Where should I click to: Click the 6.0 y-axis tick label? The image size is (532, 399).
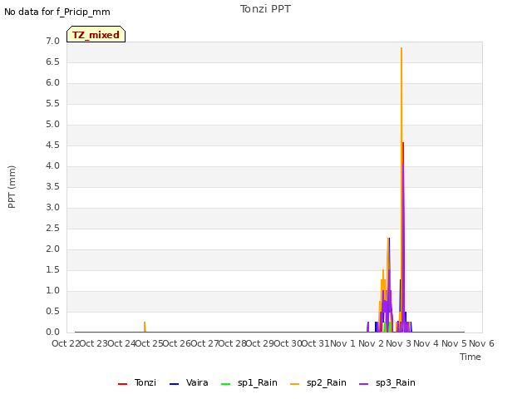pos(52,83)
